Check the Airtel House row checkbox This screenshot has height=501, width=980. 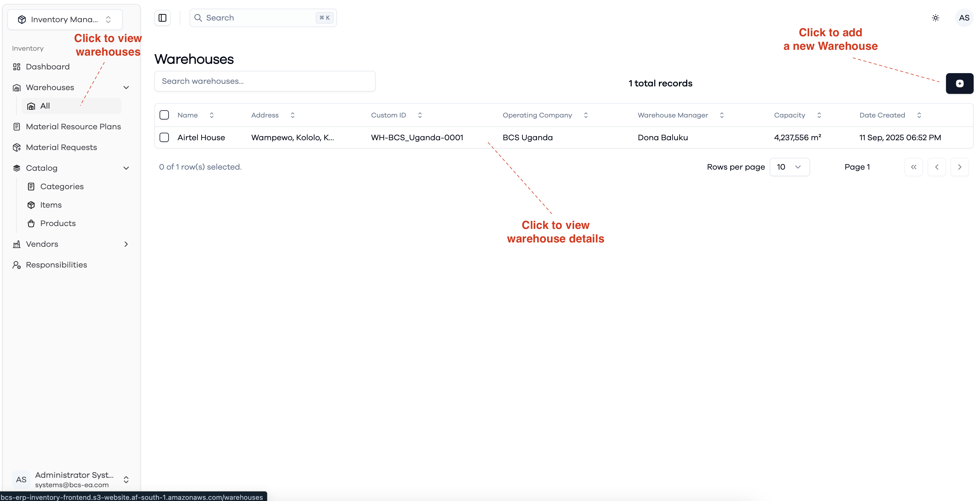point(164,137)
